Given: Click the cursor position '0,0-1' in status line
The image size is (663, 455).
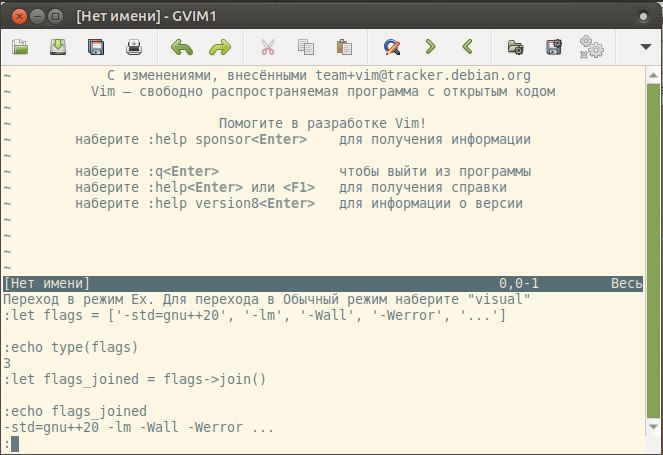Looking at the screenshot, I should coord(519,283).
